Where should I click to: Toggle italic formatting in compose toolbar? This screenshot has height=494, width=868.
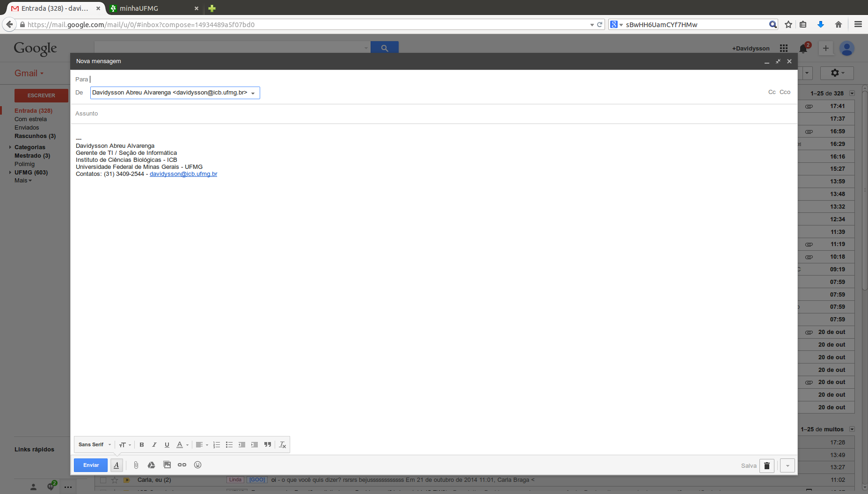click(154, 445)
